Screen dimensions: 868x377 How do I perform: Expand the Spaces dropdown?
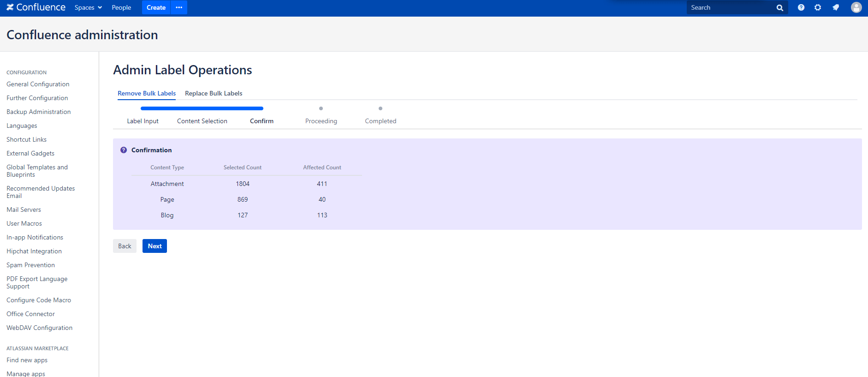point(88,7)
